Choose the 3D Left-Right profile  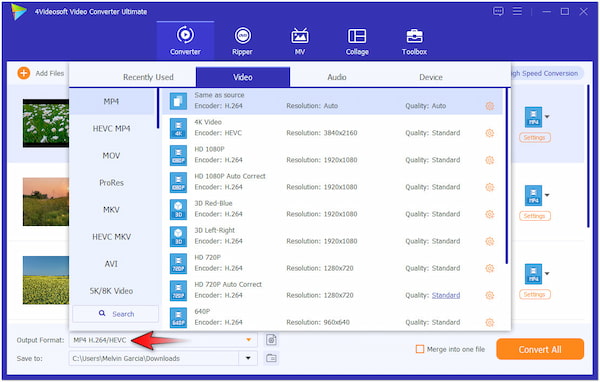332,236
